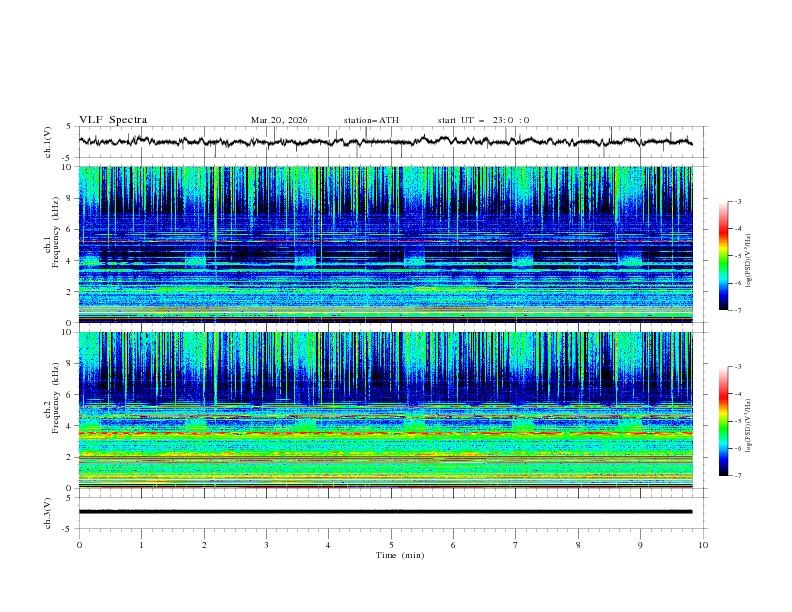The width and height of the screenshot is (792, 612).
Task: Click the "-3" label on ch.1 colorbar
Action: (738, 201)
